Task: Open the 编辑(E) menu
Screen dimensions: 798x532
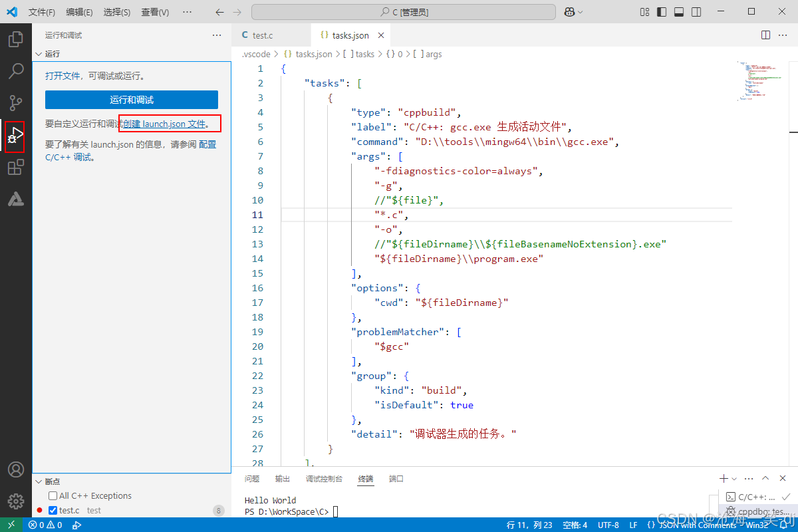Action: coord(79,12)
